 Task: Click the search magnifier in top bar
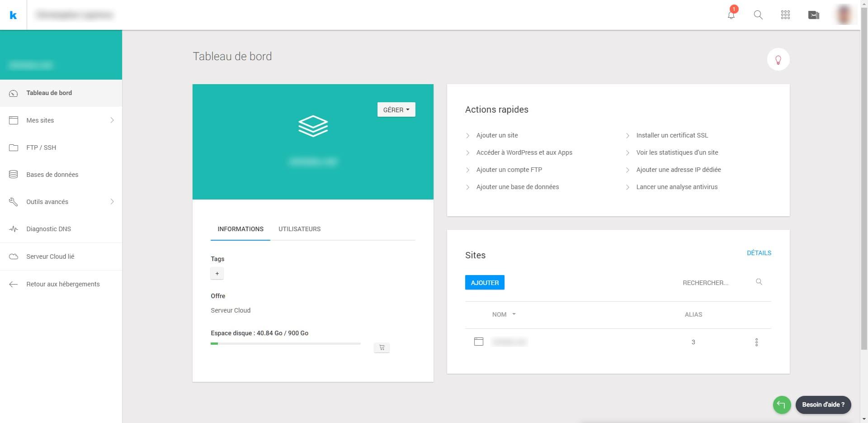(758, 15)
